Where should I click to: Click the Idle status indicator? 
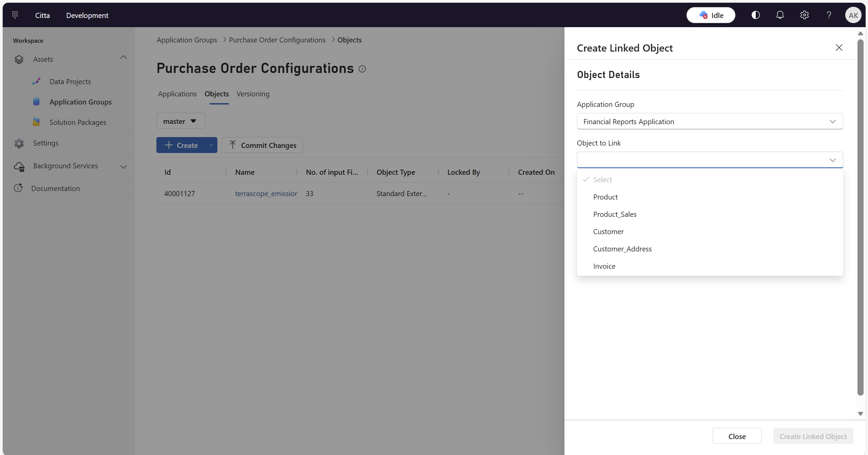pos(711,15)
